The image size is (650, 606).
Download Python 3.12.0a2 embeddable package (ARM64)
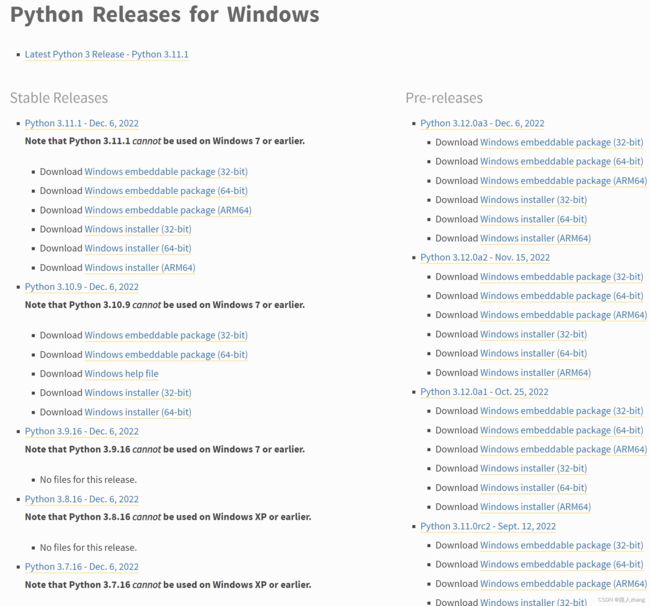click(563, 315)
